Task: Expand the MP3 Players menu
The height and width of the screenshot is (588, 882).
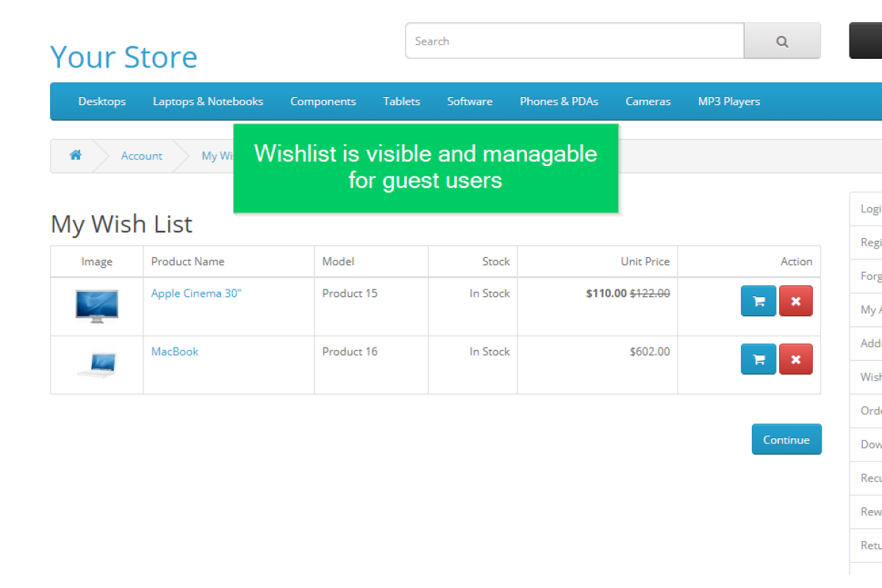Action: [728, 101]
